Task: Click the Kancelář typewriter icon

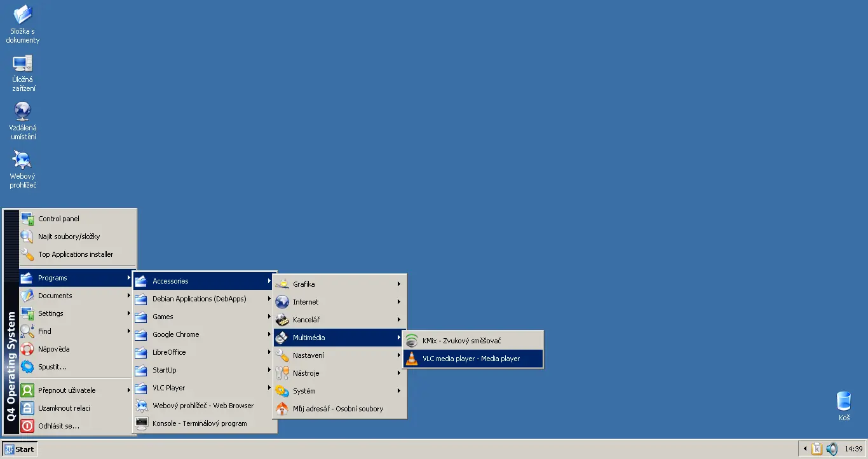Action: point(282,320)
